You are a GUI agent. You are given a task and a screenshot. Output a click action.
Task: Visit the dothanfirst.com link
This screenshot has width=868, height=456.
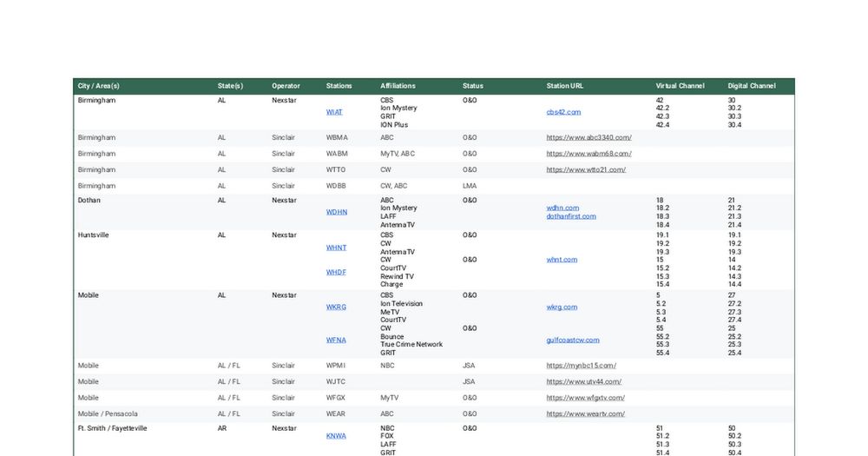tap(571, 216)
